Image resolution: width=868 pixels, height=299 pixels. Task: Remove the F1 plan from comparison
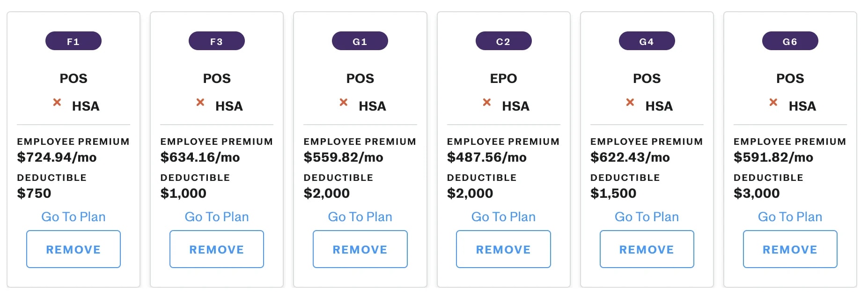[x=74, y=249]
